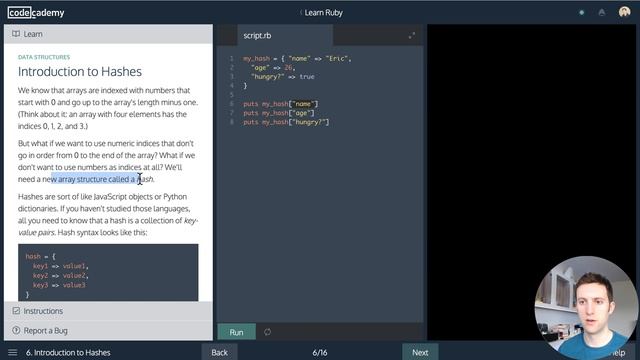640x360 pixels.
Task: Open the notifications bell icon
Action: 602,13
